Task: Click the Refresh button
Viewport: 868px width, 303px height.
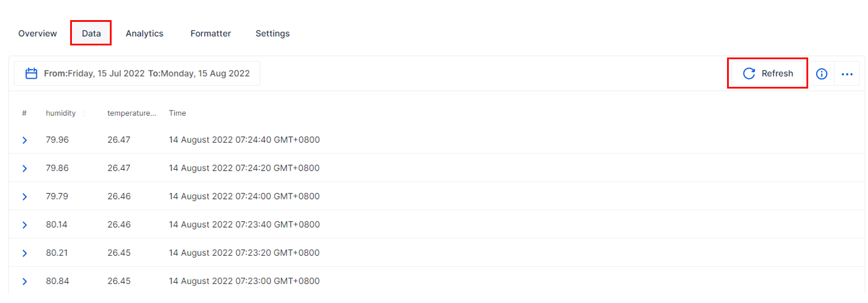Action: pyautogui.click(x=768, y=73)
